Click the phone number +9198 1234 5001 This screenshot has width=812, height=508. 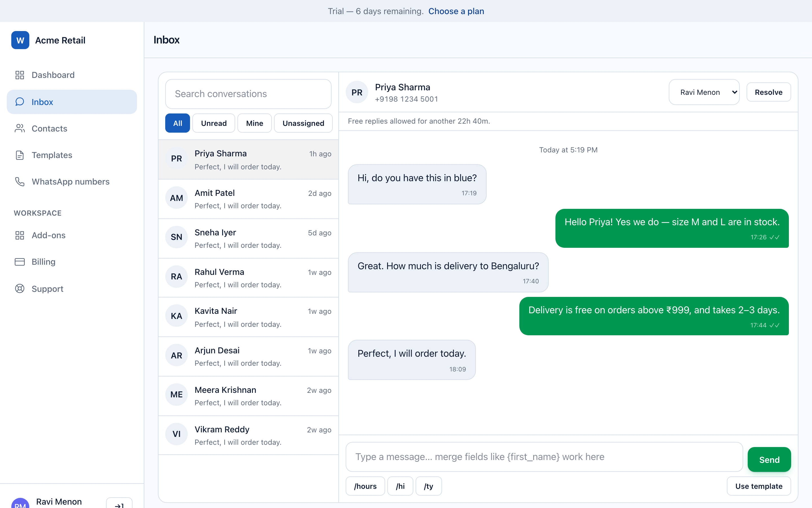point(406,99)
